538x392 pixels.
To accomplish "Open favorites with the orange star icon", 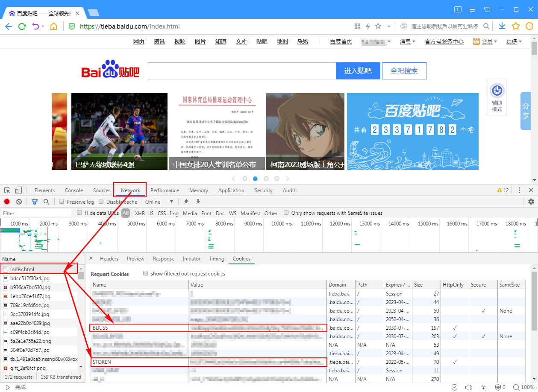I will pyautogui.click(x=516, y=26).
